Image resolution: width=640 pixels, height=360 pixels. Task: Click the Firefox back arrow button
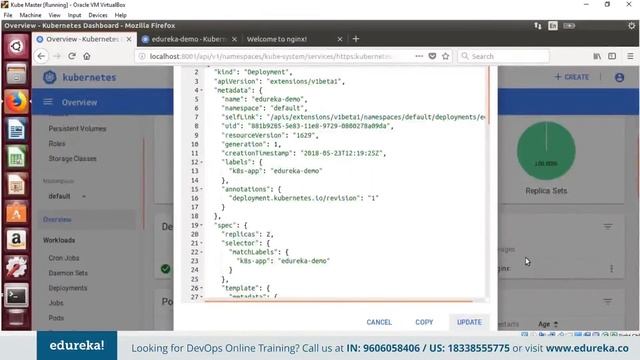(x=41, y=56)
